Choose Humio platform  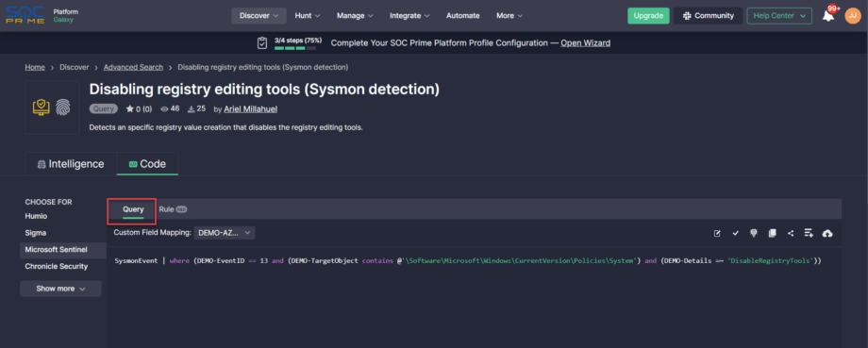tap(36, 216)
